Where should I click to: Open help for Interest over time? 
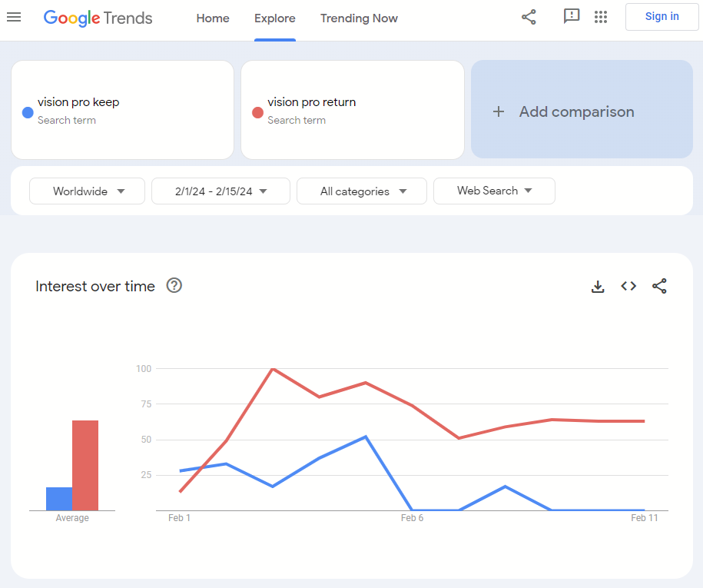click(x=174, y=286)
